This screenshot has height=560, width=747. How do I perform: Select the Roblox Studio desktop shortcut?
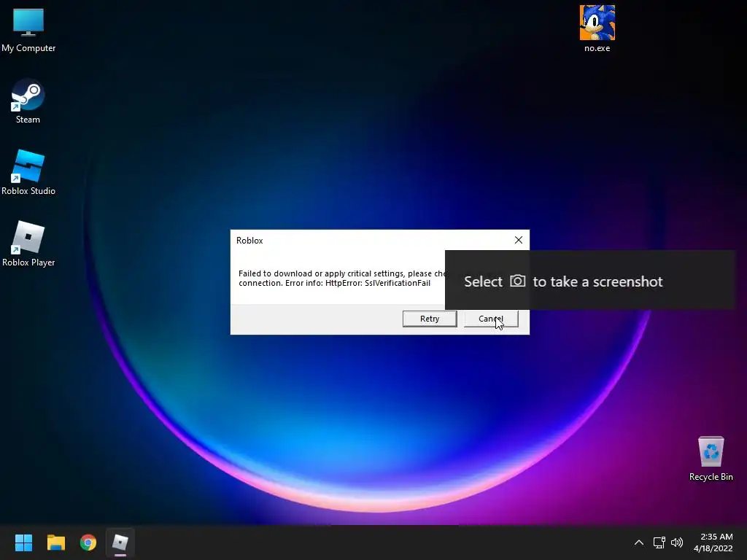coord(28,172)
